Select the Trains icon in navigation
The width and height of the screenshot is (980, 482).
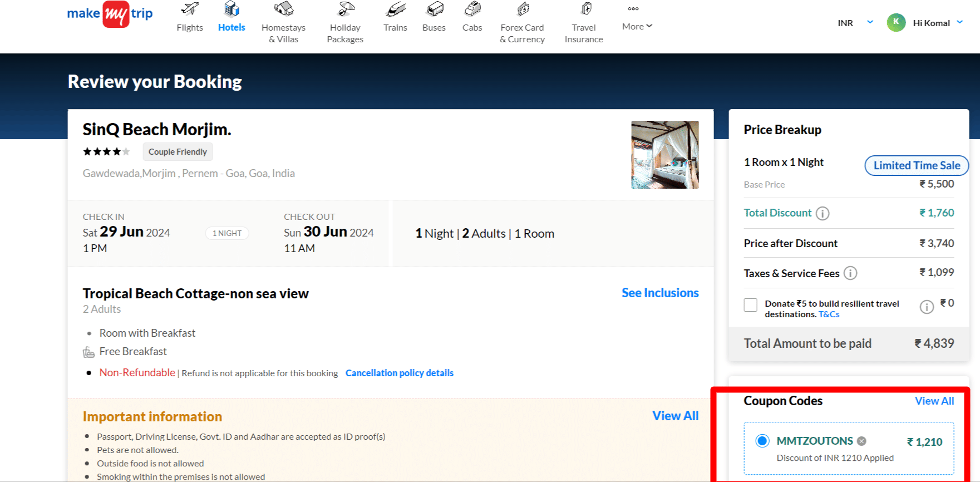point(395,9)
